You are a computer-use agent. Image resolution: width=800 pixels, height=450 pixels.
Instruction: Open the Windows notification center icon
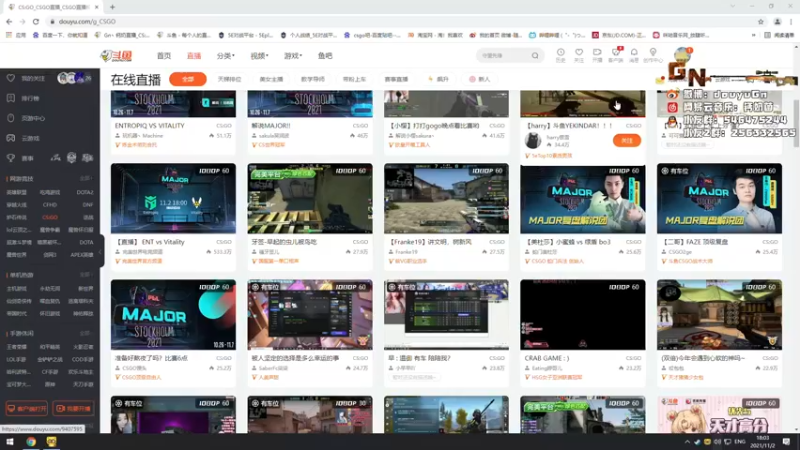point(786,442)
